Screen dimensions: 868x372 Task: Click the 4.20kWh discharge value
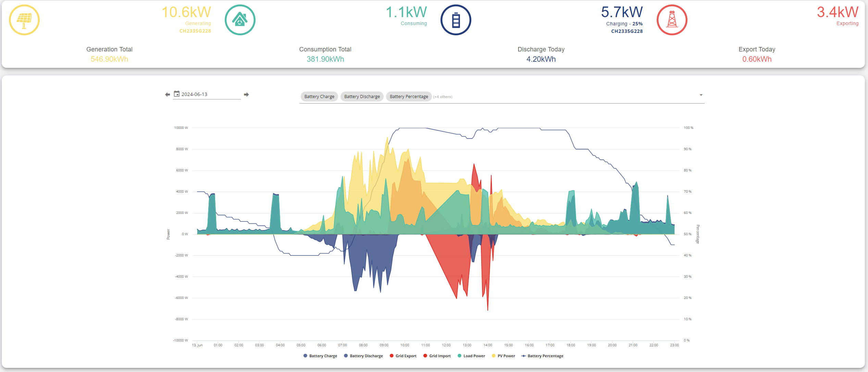541,59
